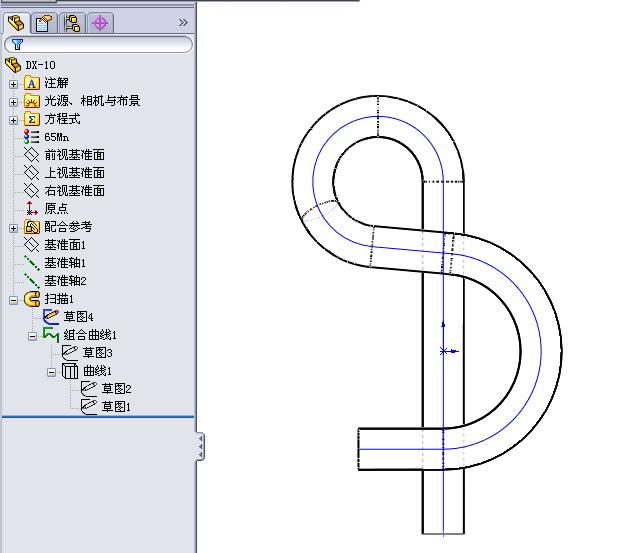Expand the 注解 annotations node

point(13,84)
